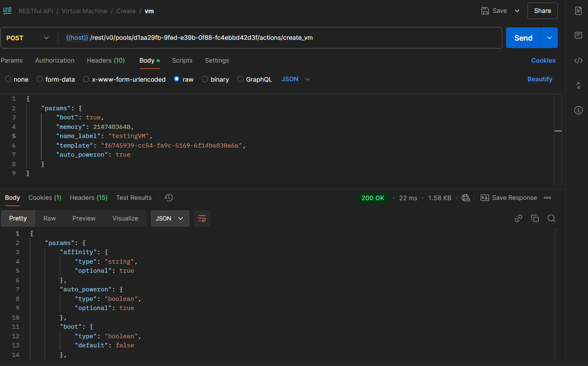Image resolution: width=588 pixels, height=366 pixels.
Task: Open the Test Results tab
Action: click(x=134, y=198)
